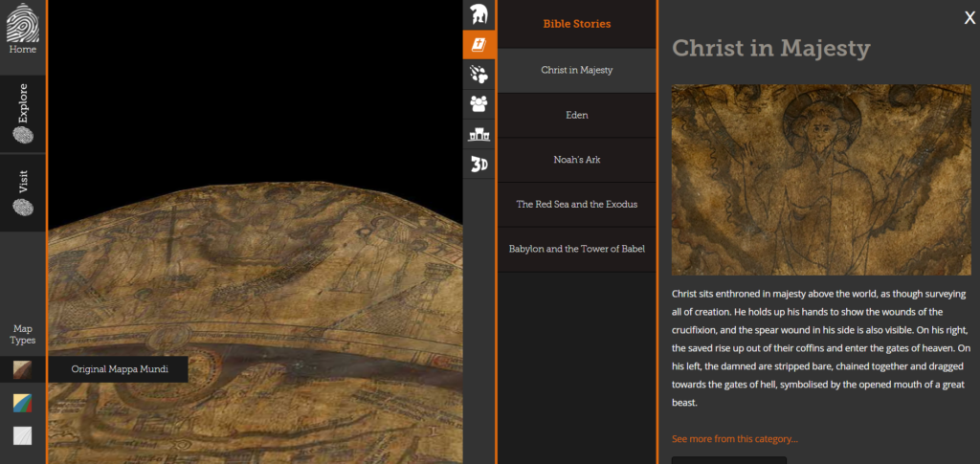The image size is (980, 464).
Task: Select the animal paw prints category icon
Action: coord(479,75)
